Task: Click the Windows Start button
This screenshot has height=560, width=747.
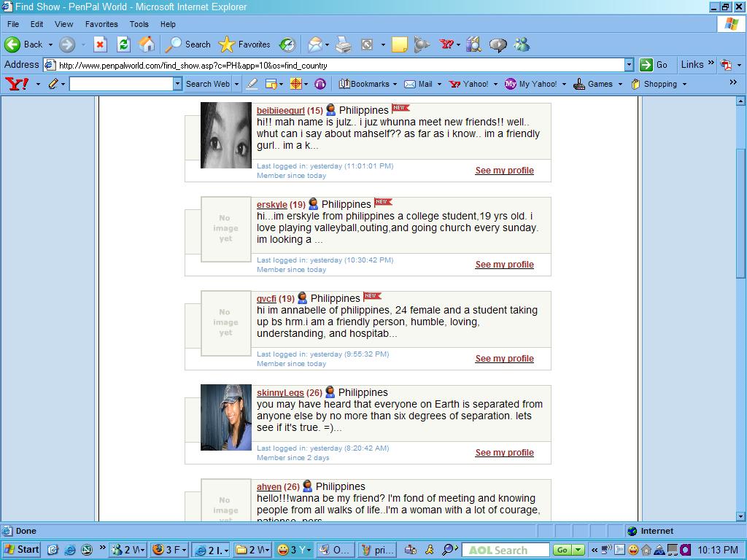Action: coord(21,550)
